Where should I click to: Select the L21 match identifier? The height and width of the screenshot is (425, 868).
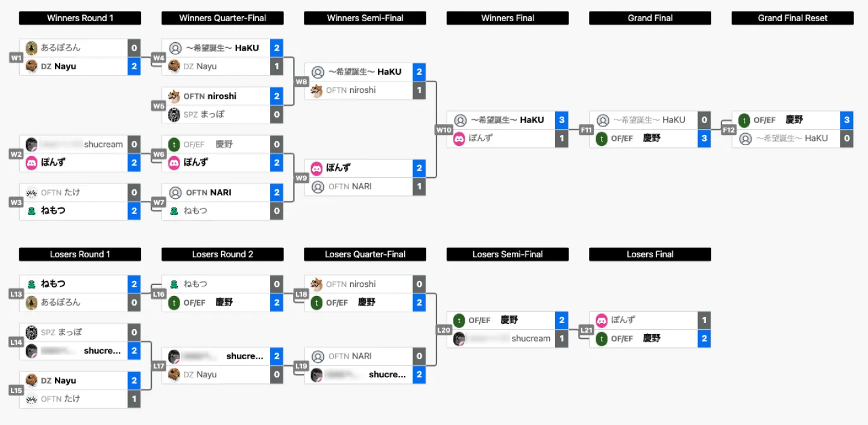click(x=586, y=330)
